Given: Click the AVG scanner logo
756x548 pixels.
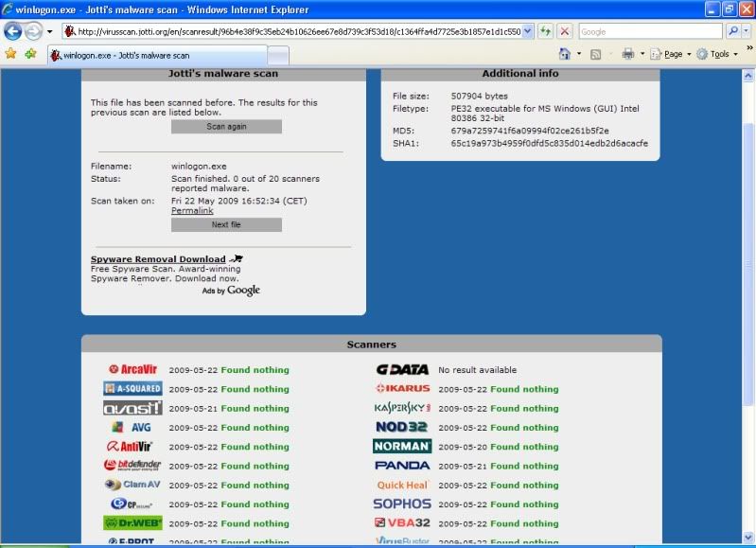Looking at the screenshot, I should click(132, 428).
